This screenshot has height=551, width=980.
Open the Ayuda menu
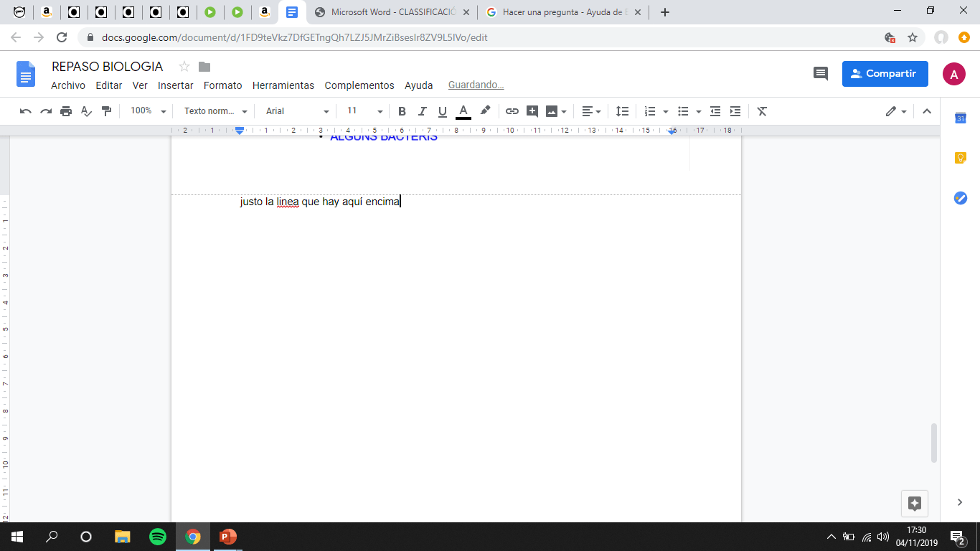419,85
